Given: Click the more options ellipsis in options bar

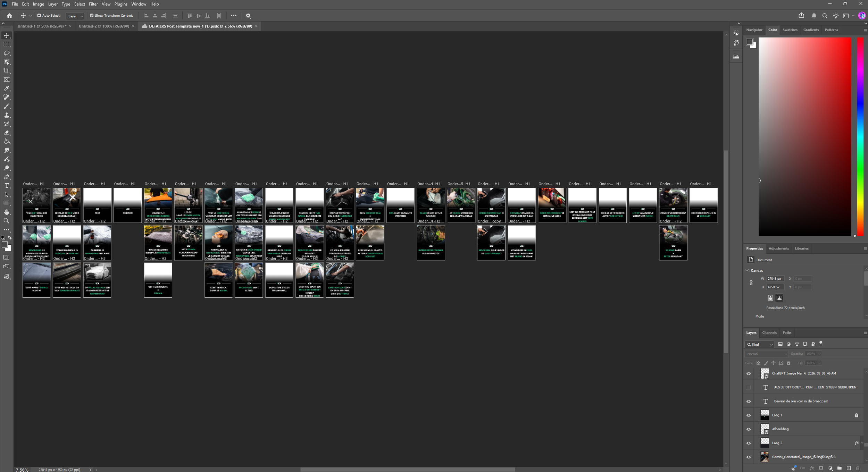Looking at the screenshot, I should (x=234, y=16).
